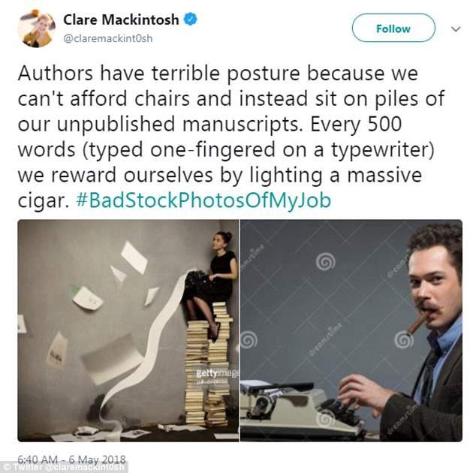
Task: Open the #BadStockPhotosOfMyJob hashtag
Action: point(203,200)
